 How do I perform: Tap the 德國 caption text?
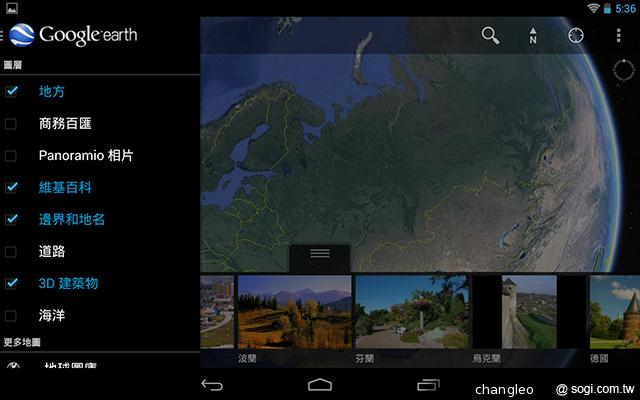pos(599,359)
